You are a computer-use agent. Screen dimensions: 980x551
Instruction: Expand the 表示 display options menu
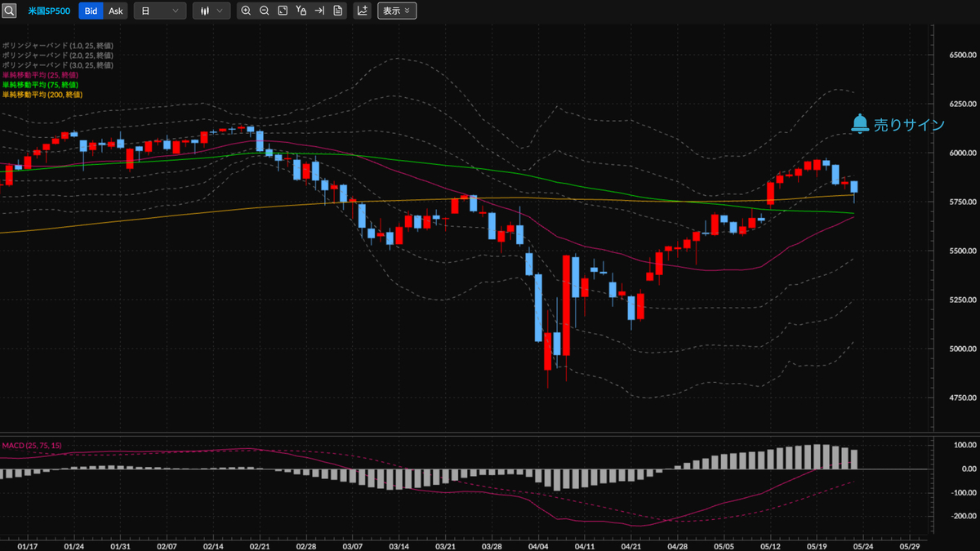tap(397, 11)
